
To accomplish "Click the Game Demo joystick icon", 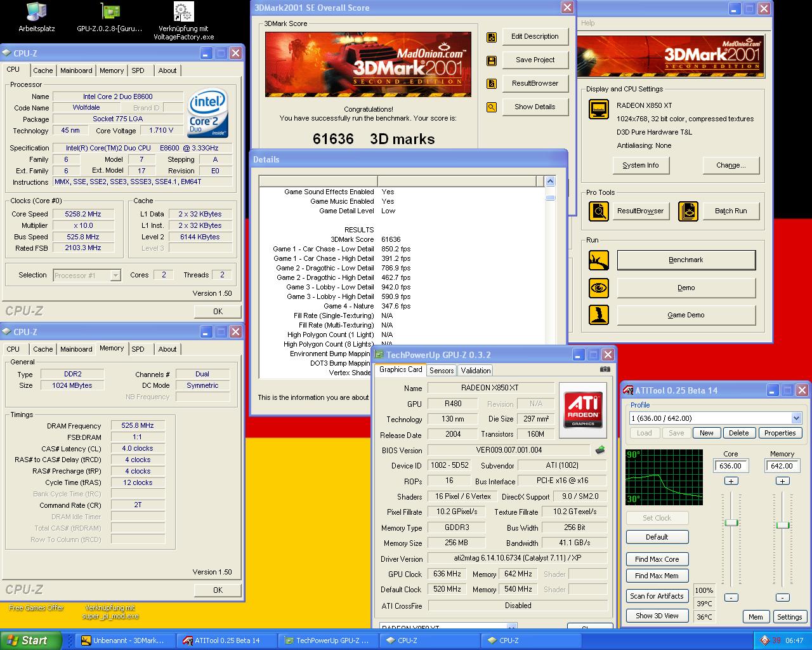I will [599, 315].
